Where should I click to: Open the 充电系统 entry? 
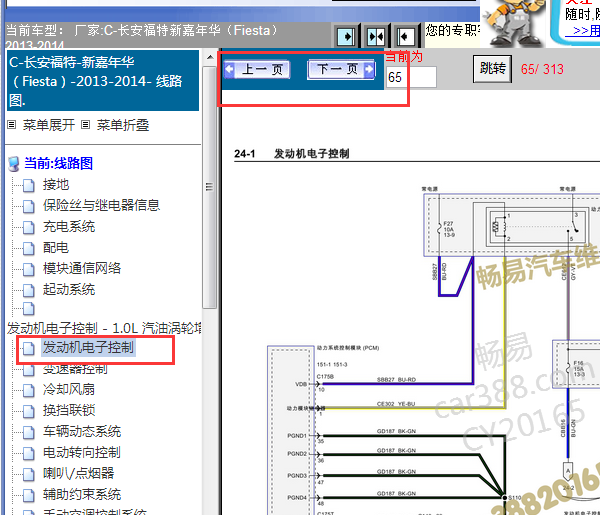click(x=69, y=226)
